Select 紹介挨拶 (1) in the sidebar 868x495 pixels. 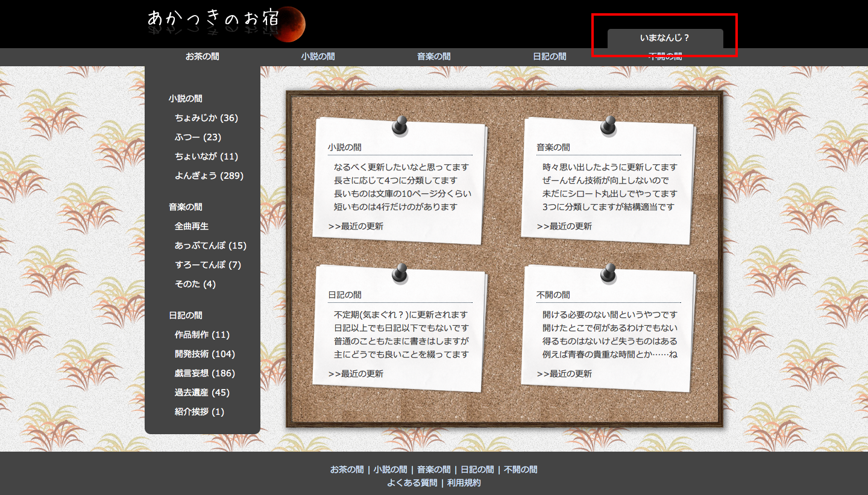click(199, 412)
